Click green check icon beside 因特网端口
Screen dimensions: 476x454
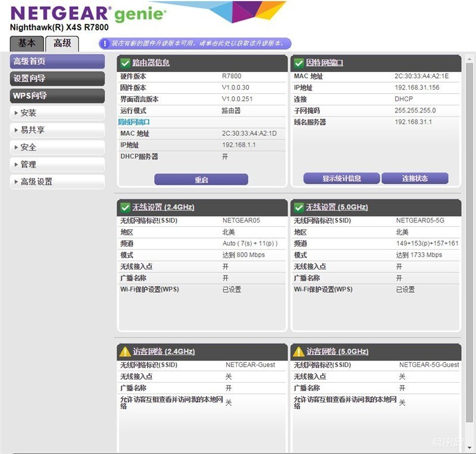point(299,63)
